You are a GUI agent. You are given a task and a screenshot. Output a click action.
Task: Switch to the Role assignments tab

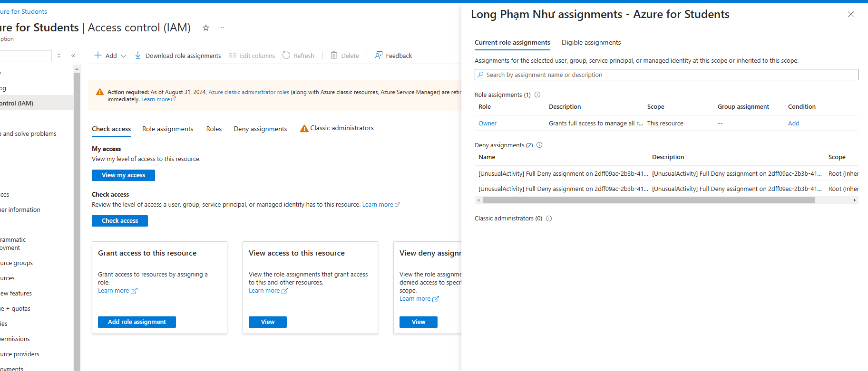pyautogui.click(x=168, y=129)
